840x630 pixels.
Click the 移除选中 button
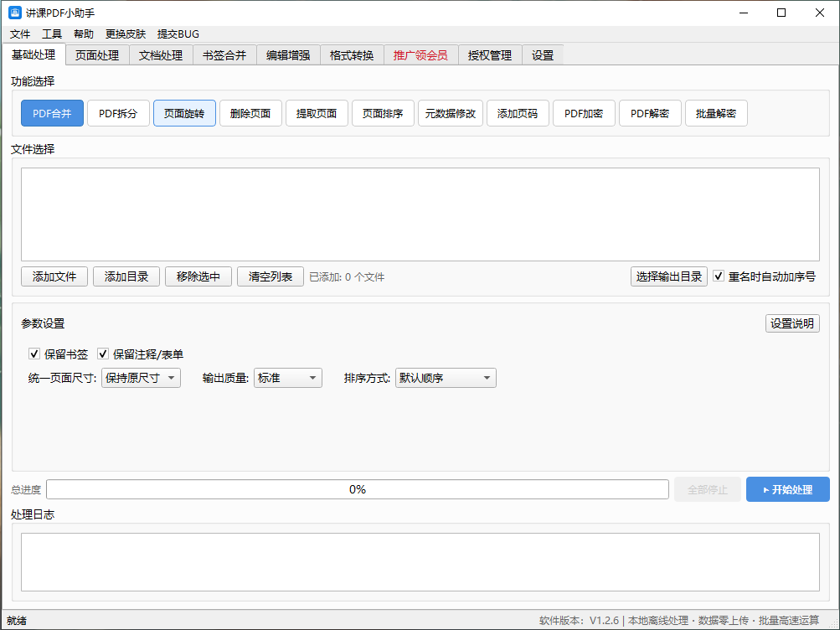click(x=198, y=277)
